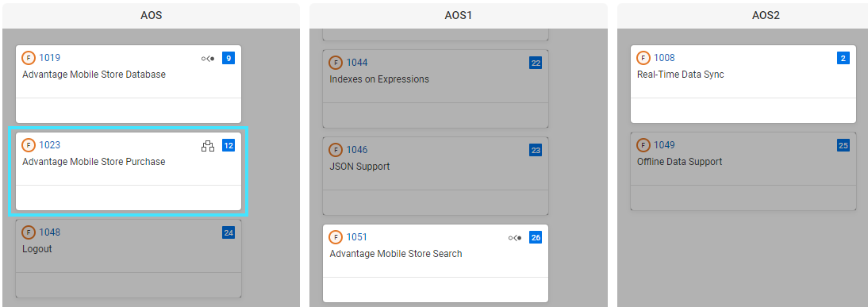Click the feature icon on card 1008
The image size is (868, 307).
click(643, 58)
